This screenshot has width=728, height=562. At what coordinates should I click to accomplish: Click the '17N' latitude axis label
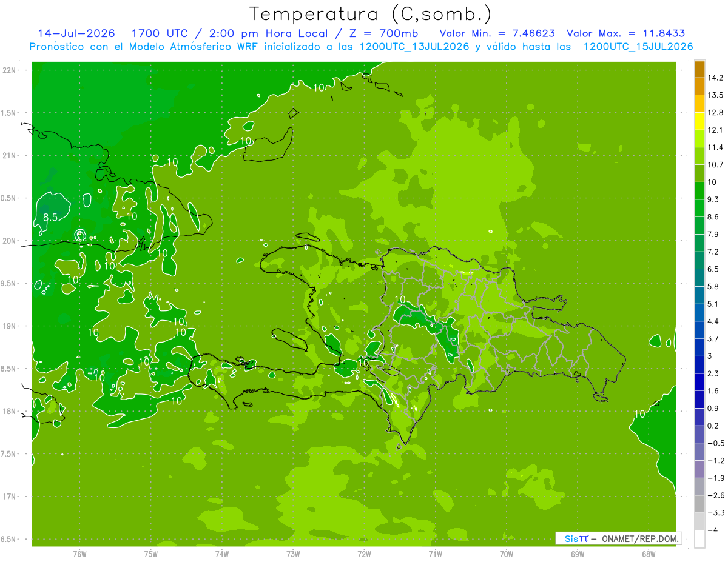[x=10, y=497]
